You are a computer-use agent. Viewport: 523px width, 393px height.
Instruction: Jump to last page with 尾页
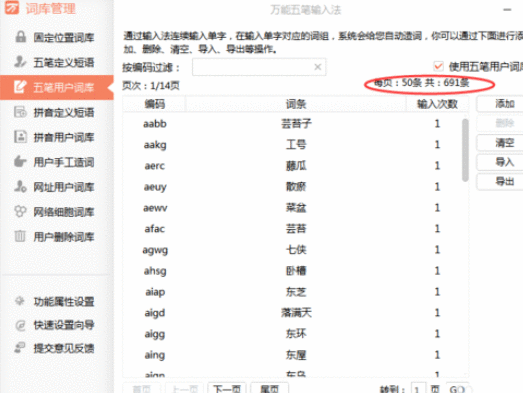(270, 388)
